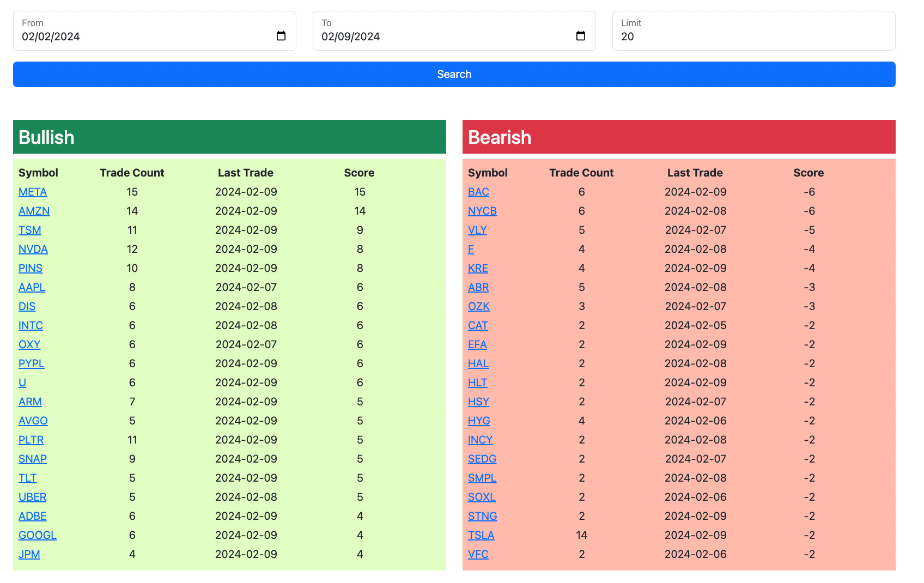Open the ABR symbol link

pos(478,287)
